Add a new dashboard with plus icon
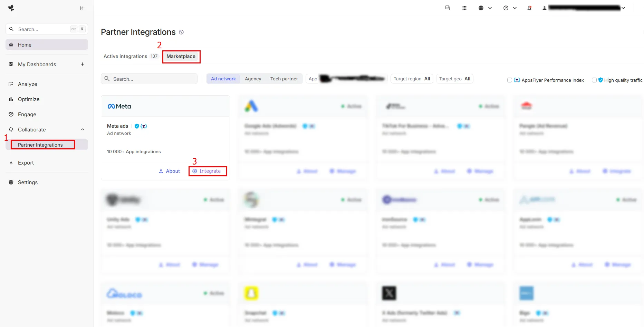This screenshot has height=327, width=644. point(83,64)
